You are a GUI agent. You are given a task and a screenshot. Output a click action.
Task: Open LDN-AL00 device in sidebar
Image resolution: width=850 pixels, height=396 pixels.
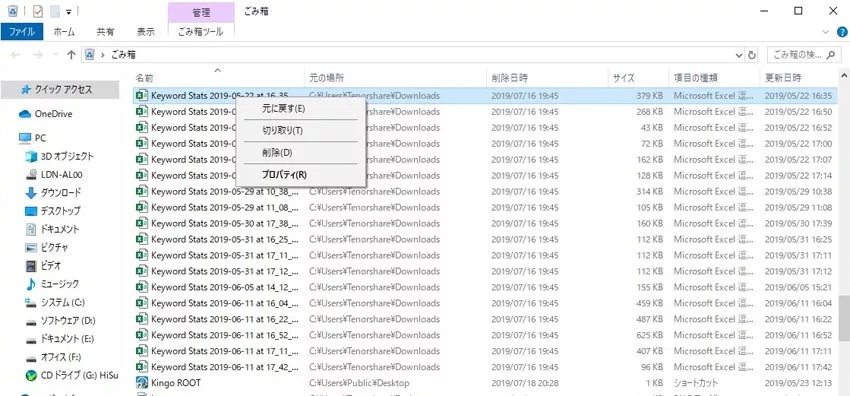pyautogui.click(x=61, y=174)
